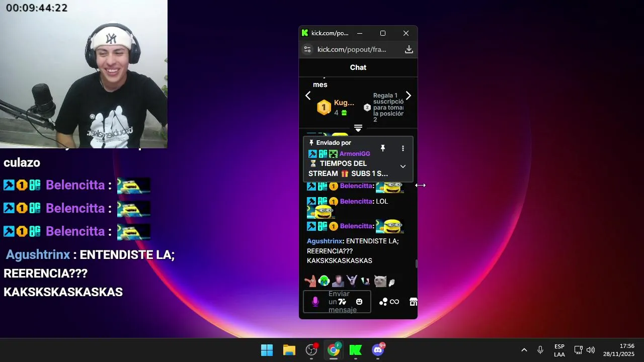Screen dimensions: 644x362
Task: Expand the pinned TIEMPOS DEL STREAM message
Action: click(403, 166)
